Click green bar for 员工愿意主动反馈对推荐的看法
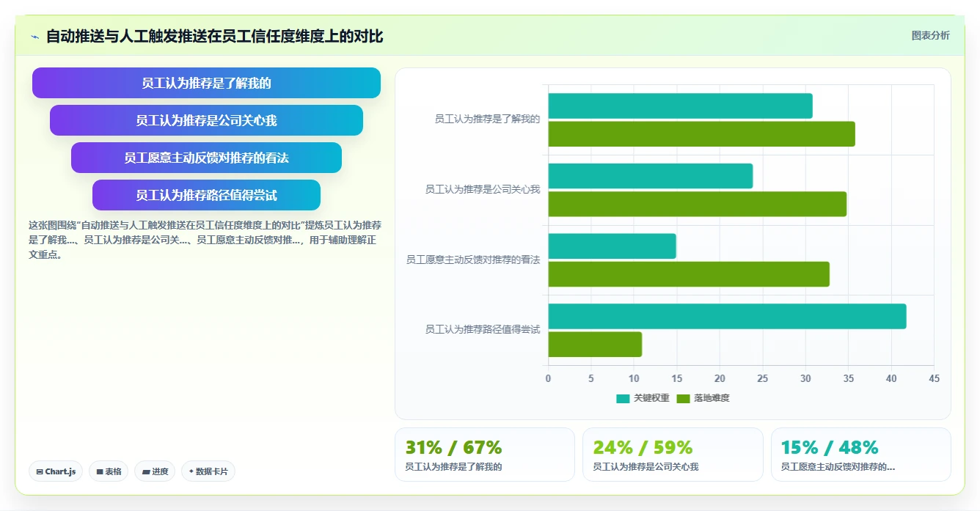The width and height of the screenshot is (980, 511). tap(689, 274)
